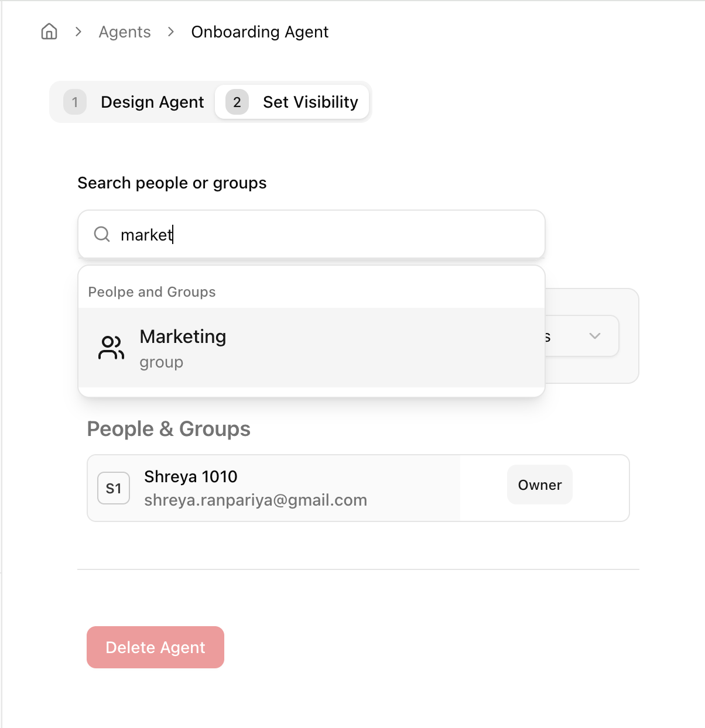705x728 pixels.
Task: Click the "Peolpe and Groups" suggestion header
Action: (x=152, y=292)
